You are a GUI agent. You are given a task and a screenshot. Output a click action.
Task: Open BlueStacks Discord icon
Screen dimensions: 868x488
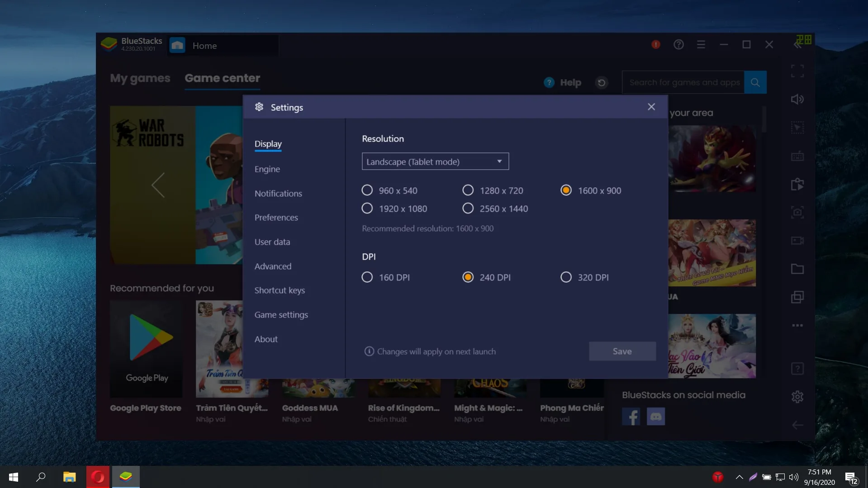click(655, 417)
